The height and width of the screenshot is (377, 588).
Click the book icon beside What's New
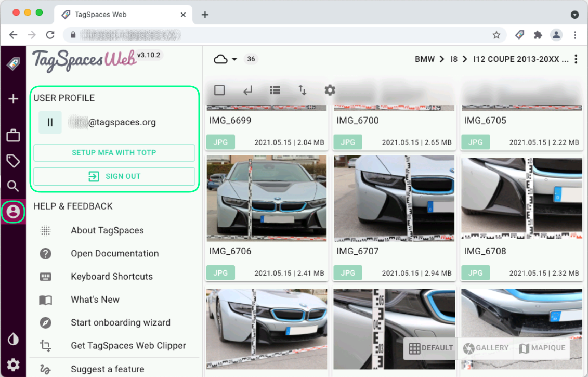[x=45, y=300]
